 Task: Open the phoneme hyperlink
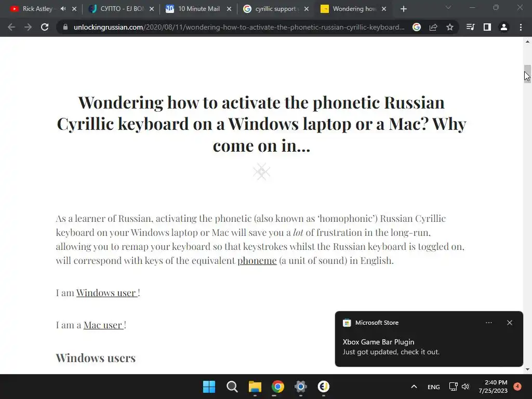pos(257,261)
